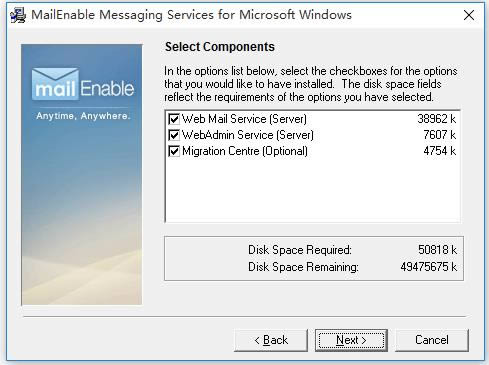This screenshot has height=365, width=489.
Task: Uncheck the Web Mail Service checkbox
Action: [174, 119]
